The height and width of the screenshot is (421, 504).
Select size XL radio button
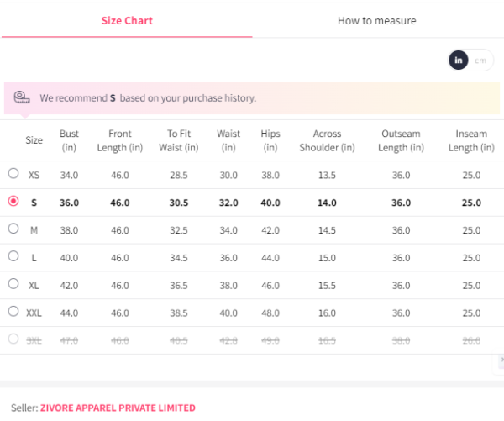13,284
